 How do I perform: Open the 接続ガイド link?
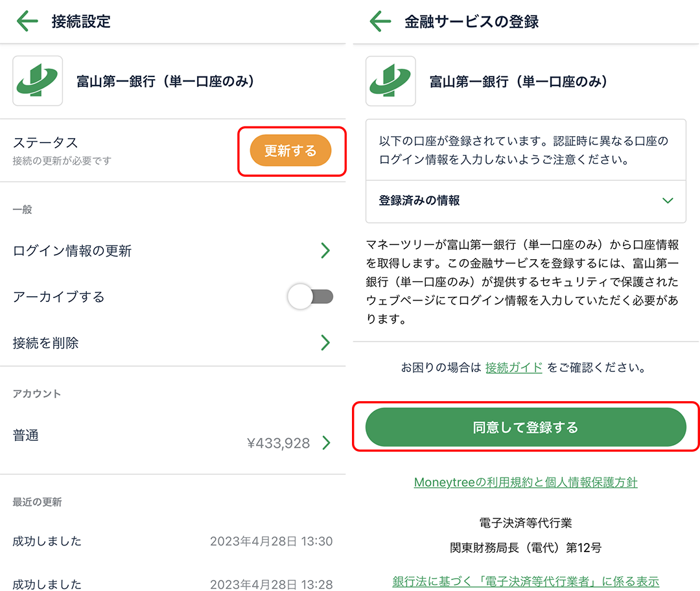tap(513, 367)
